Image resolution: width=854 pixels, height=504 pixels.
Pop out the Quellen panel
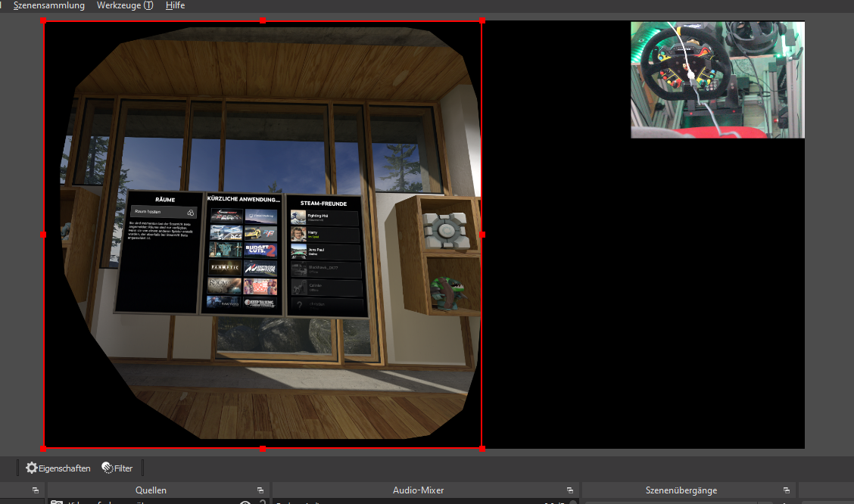click(x=260, y=490)
